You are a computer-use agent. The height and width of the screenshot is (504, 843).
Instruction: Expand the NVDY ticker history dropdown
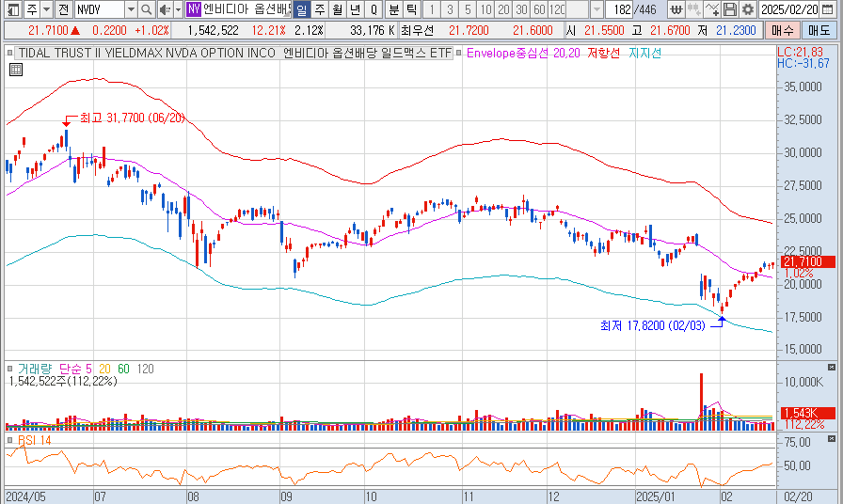click(131, 9)
